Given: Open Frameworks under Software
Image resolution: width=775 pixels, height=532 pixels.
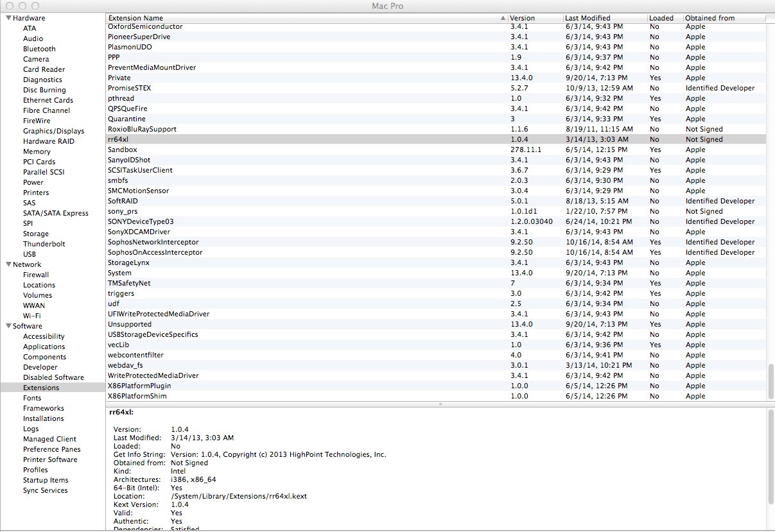Looking at the screenshot, I should click(x=44, y=408).
